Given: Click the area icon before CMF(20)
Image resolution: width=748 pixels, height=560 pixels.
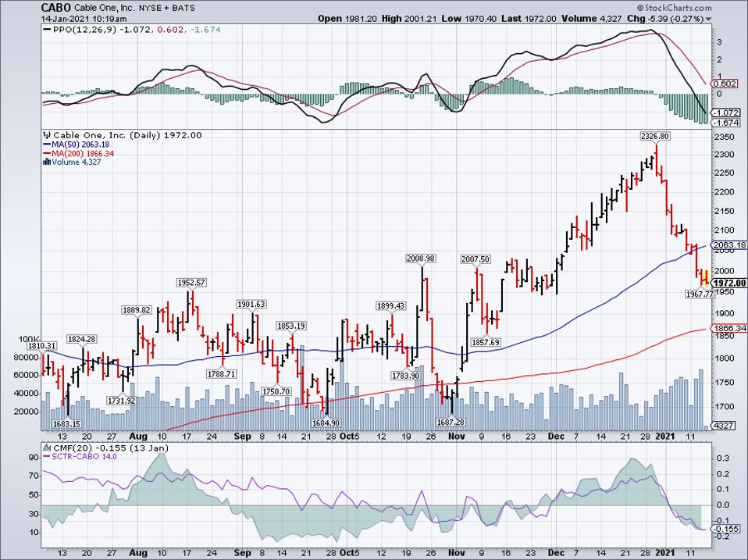Looking at the screenshot, I should [47, 448].
